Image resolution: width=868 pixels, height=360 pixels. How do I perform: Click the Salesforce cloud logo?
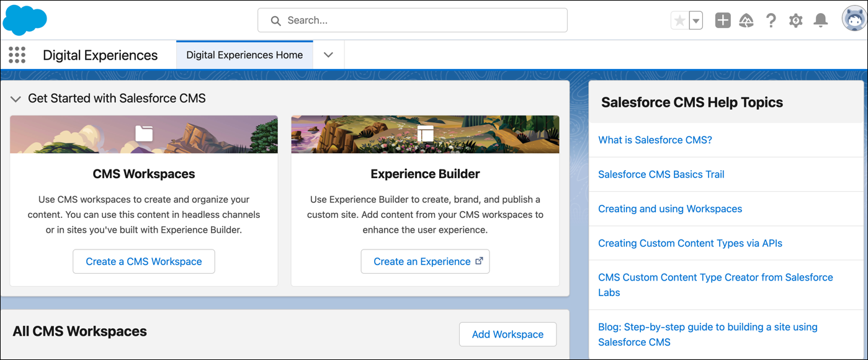(x=25, y=20)
